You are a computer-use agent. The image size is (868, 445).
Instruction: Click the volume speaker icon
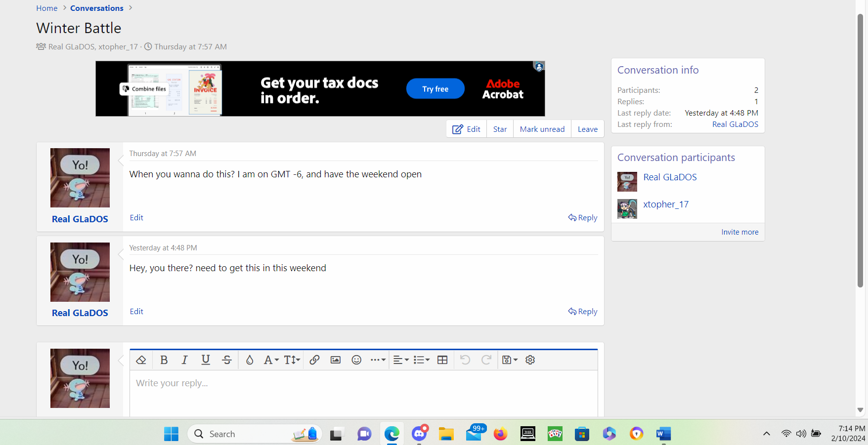tap(801, 434)
